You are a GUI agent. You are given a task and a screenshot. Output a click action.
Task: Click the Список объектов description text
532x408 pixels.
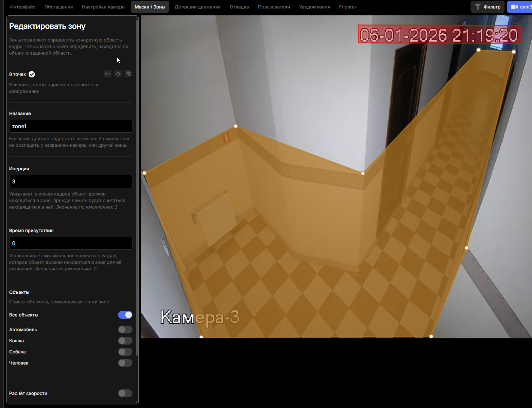point(60,302)
